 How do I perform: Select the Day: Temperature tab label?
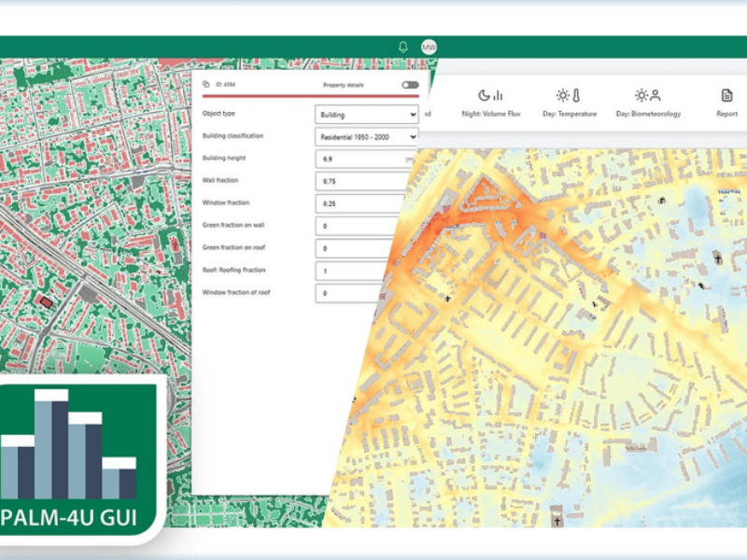(x=569, y=114)
